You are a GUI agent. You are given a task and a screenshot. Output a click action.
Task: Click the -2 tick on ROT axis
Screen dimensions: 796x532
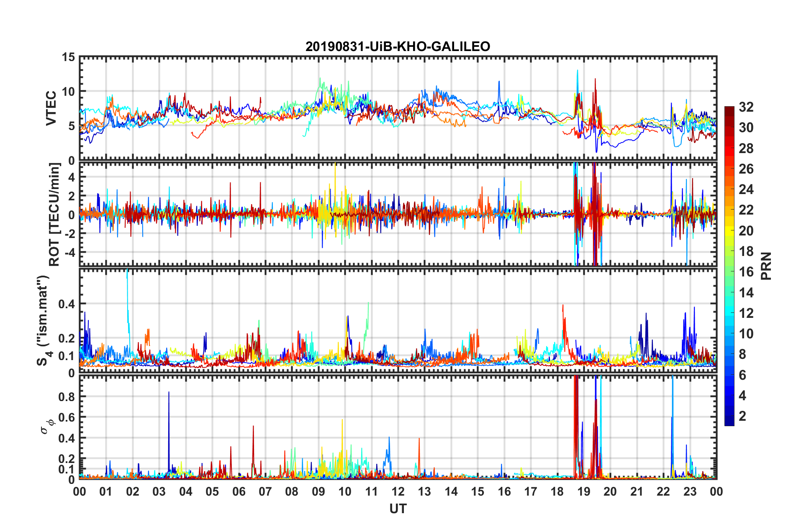click(69, 234)
